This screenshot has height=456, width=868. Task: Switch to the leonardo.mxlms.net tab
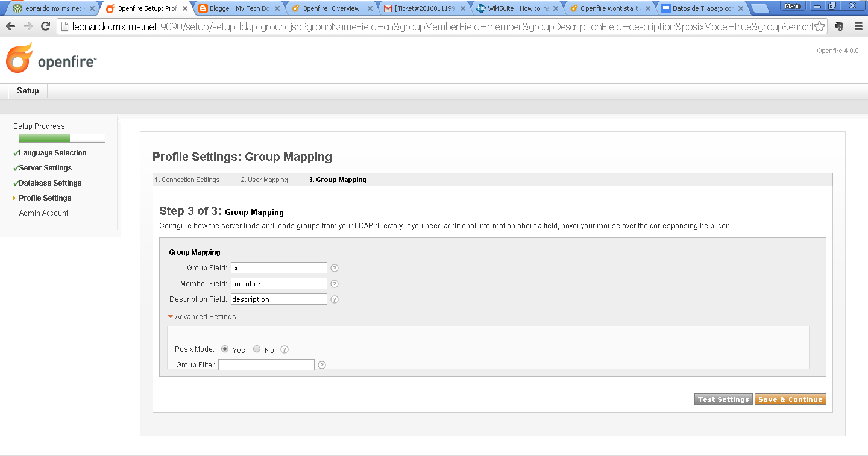point(52,8)
